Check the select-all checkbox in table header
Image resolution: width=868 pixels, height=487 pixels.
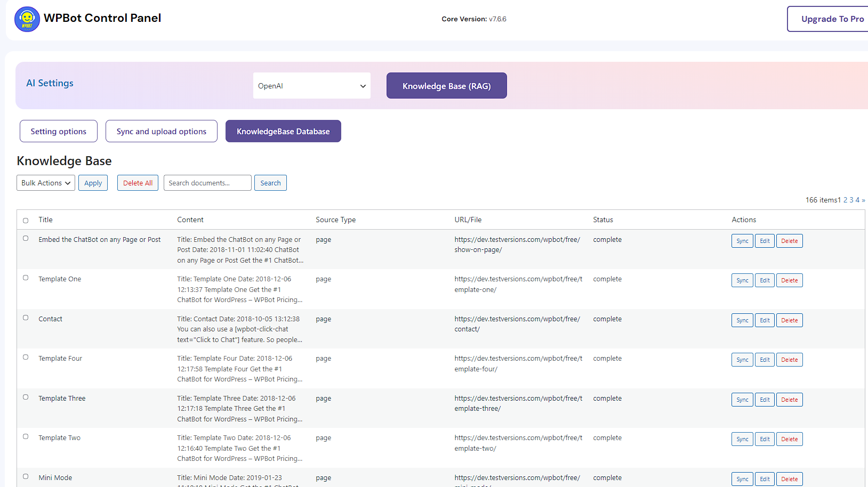tap(26, 221)
